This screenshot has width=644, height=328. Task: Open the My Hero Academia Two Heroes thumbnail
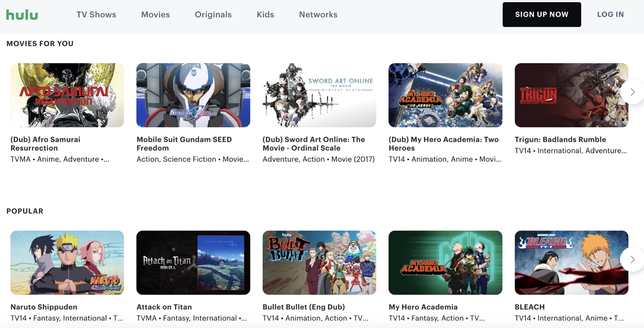click(x=445, y=95)
